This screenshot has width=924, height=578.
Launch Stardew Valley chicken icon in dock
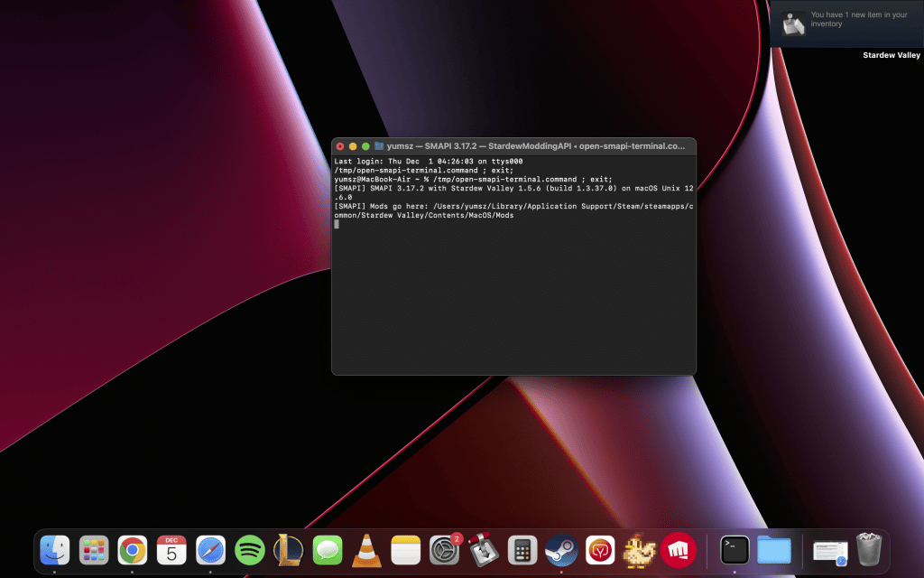(640, 550)
